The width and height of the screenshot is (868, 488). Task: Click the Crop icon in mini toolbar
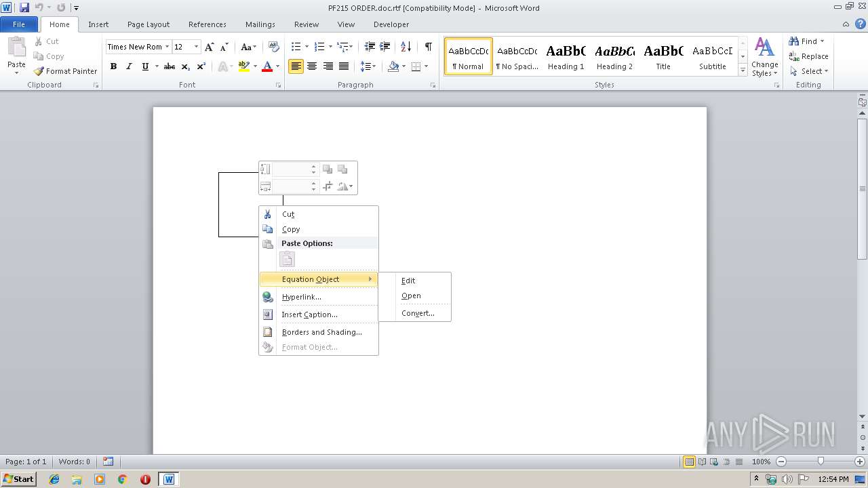328,186
